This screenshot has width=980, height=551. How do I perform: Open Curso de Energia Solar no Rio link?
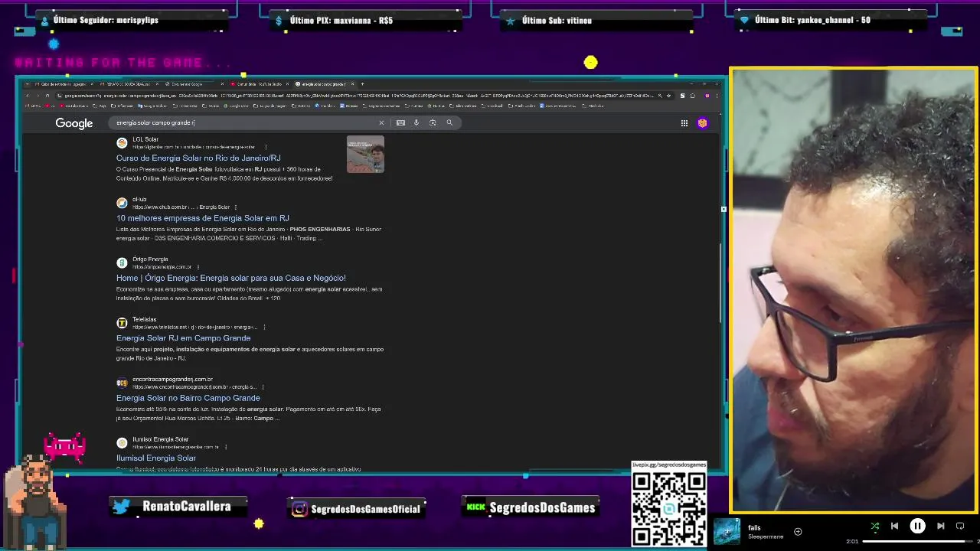point(198,158)
